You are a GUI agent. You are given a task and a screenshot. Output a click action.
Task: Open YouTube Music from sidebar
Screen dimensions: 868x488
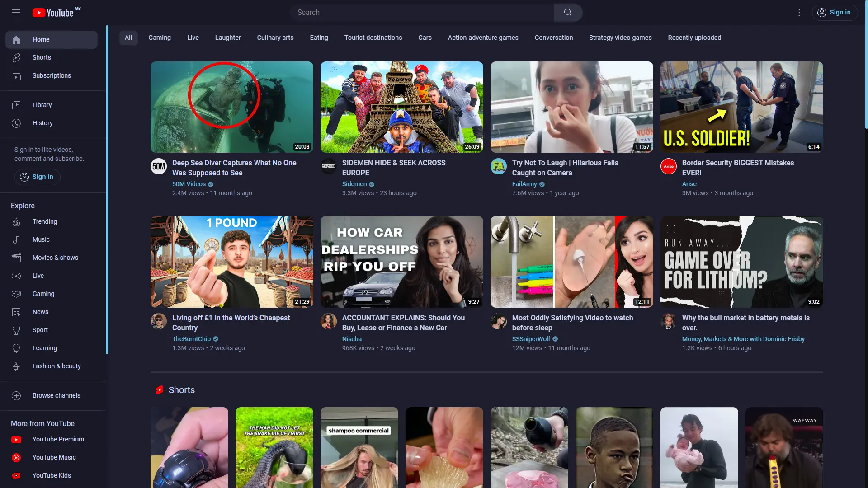tap(54, 457)
